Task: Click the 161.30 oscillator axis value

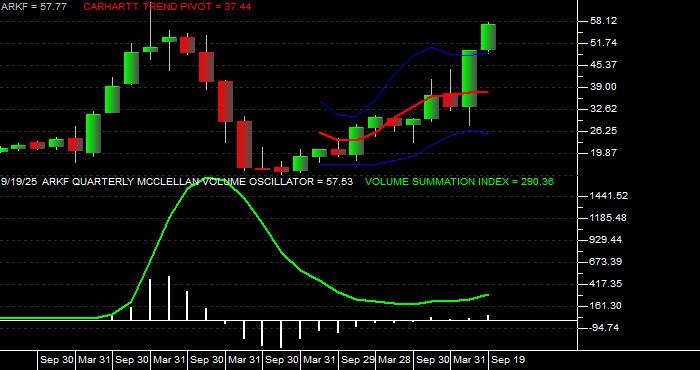Action: (x=606, y=306)
